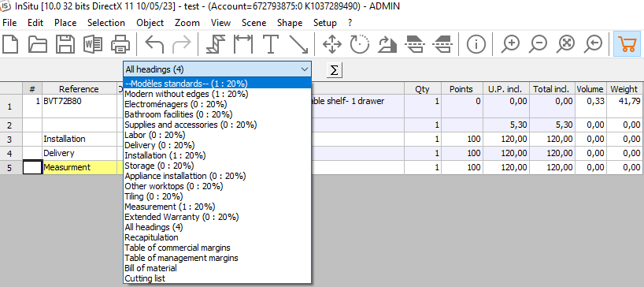Image resolution: width=644 pixels, height=287 pixels.
Task: Click the New document icon
Action: click(x=11, y=43)
